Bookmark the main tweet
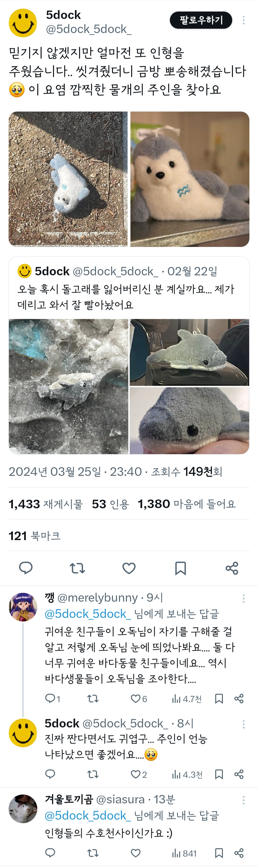The image size is (258, 868). 180,568
